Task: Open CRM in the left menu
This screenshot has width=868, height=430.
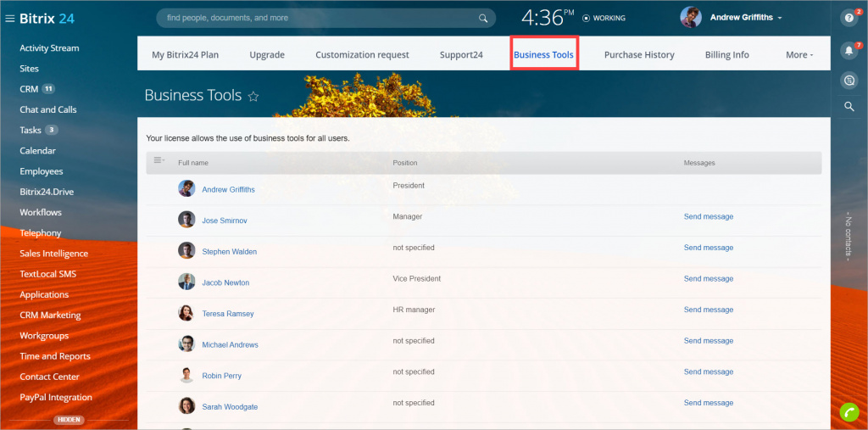Action: tap(29, 89)
